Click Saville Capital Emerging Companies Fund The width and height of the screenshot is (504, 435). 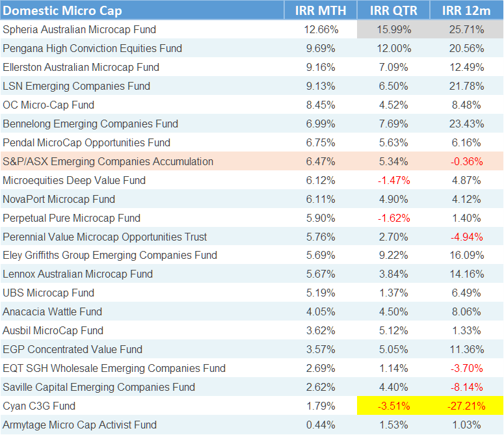click(x=99, y=387)
